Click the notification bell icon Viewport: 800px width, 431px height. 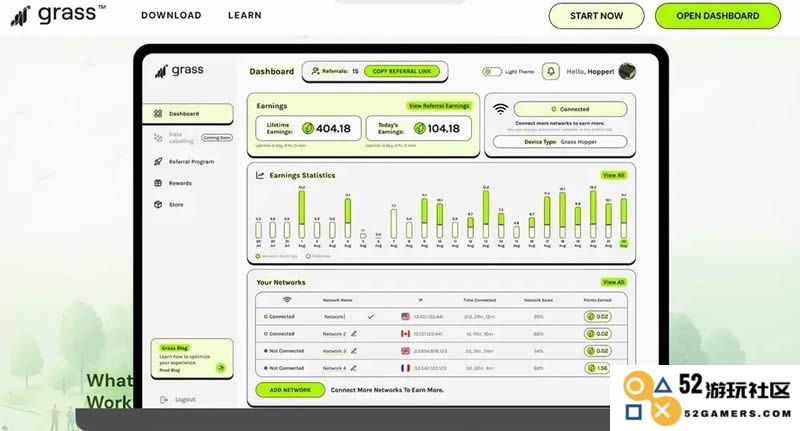pos(551,71)
